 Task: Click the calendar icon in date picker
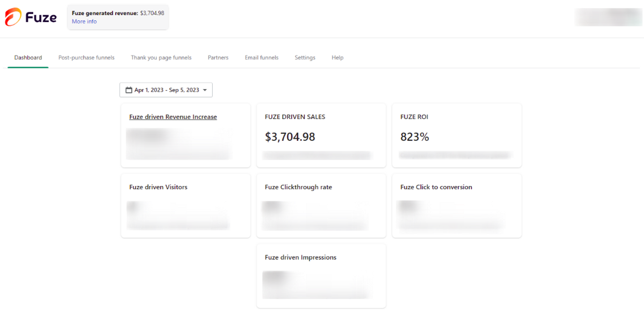tap(129, 90)
